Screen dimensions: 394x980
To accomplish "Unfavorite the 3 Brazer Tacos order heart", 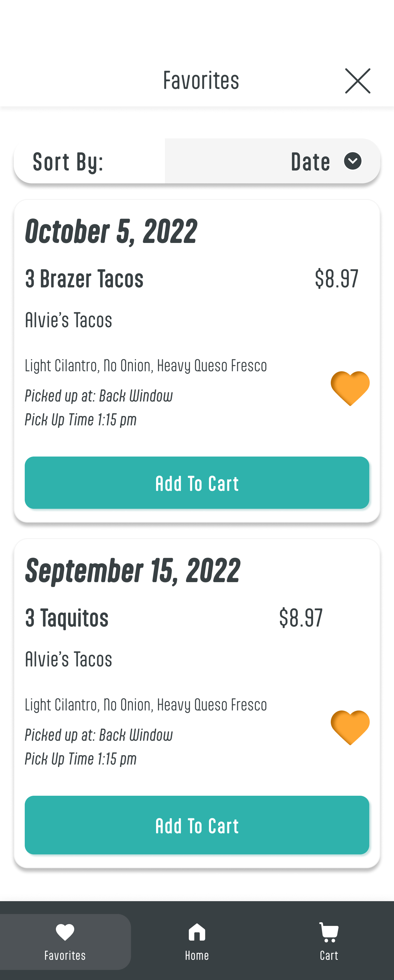I will [350, 388].
